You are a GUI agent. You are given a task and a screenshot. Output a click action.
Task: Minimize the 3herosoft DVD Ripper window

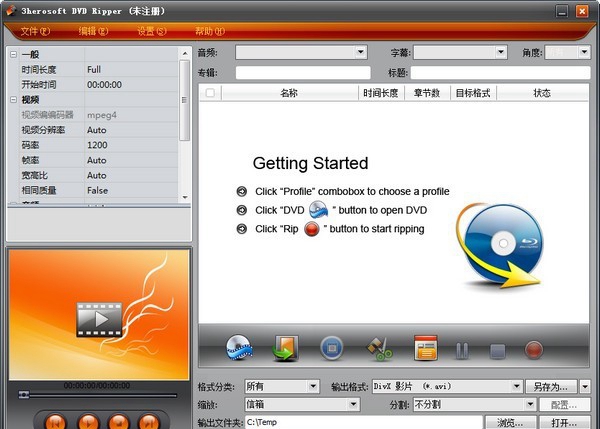tap(562, 11)
